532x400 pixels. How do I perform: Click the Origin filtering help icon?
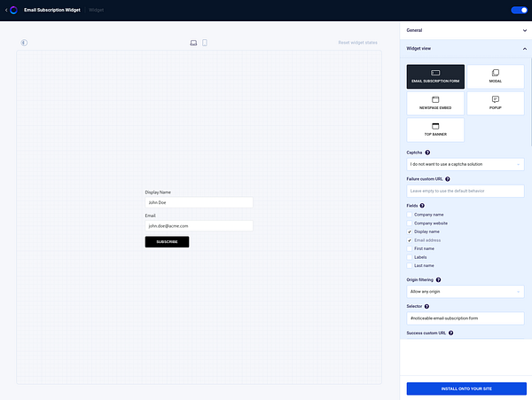438,280
